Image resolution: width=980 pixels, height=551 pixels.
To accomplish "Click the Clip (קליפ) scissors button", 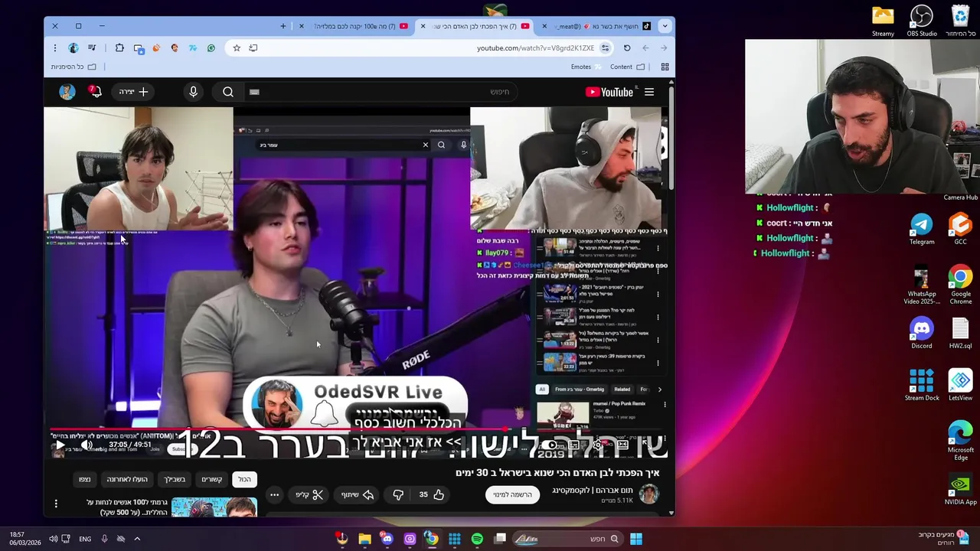I will coord(310,494).
